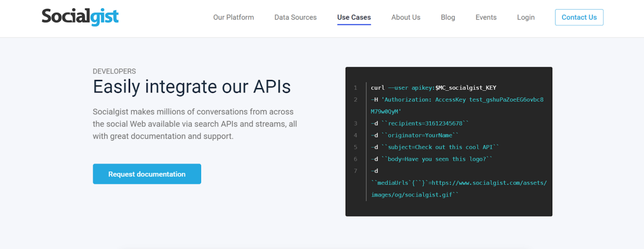Viewport: 644px width, 249px height.
Task: Click the Socialgist logo
Action: click(80, 17)
